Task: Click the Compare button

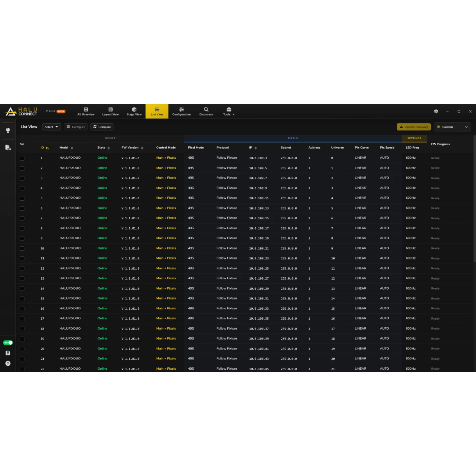Action: pos(102,127)
